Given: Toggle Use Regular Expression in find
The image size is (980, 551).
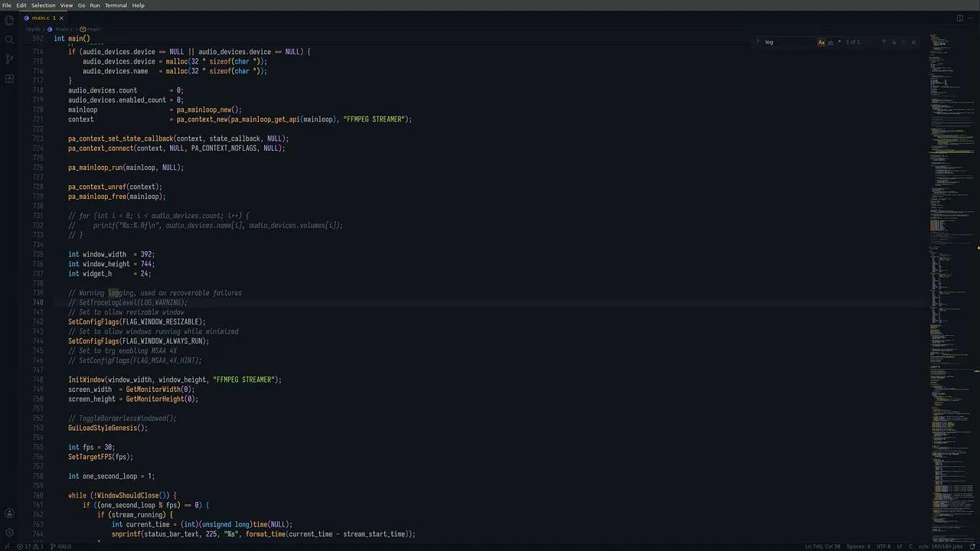Looking at the screenshot, I should point(839,42).
